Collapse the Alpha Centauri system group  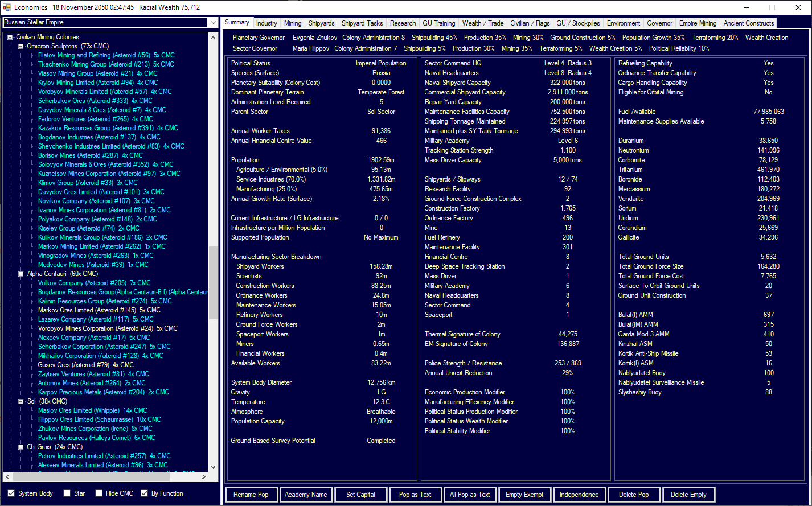(x=21, y=274)
